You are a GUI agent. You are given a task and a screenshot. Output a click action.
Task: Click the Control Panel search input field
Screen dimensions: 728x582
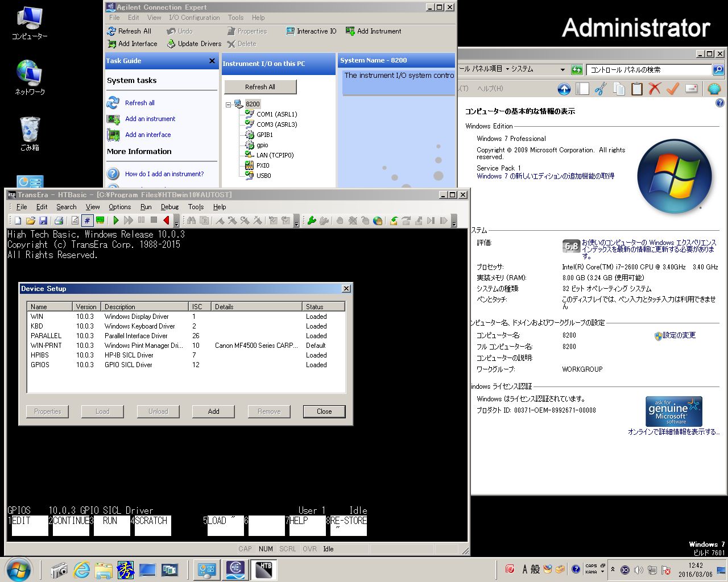(x=648, y=70)
